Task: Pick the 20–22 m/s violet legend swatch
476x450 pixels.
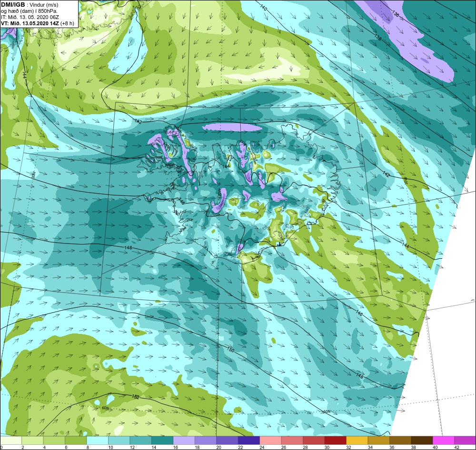Action: tap(227, 440)
